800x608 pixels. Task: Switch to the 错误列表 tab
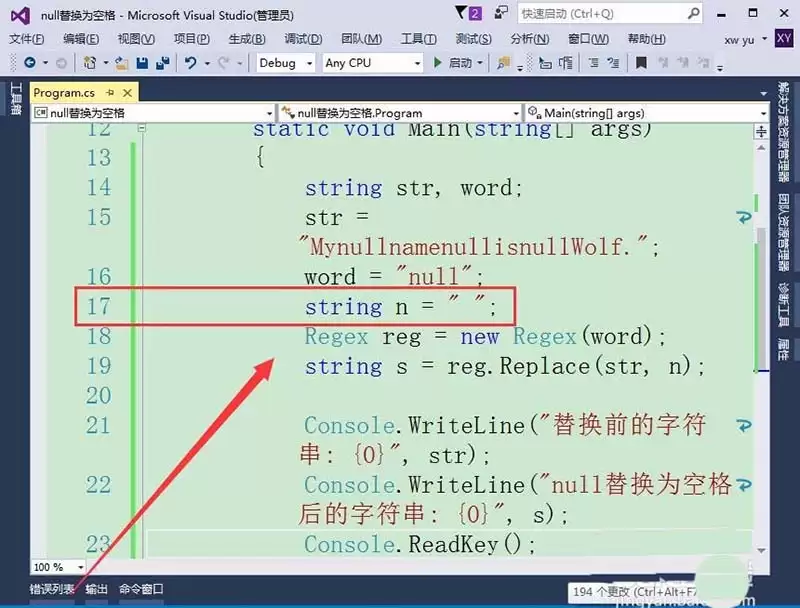(51, 590)
